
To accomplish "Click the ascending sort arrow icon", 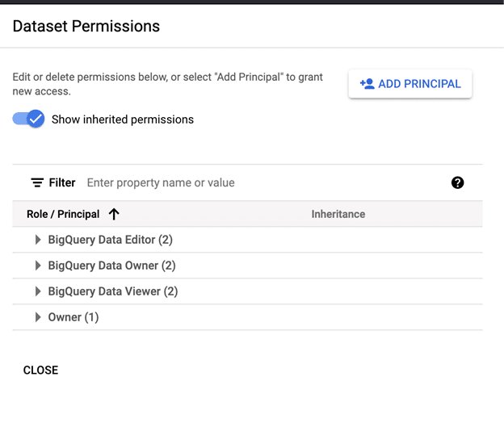I will (x=114, y=214).
